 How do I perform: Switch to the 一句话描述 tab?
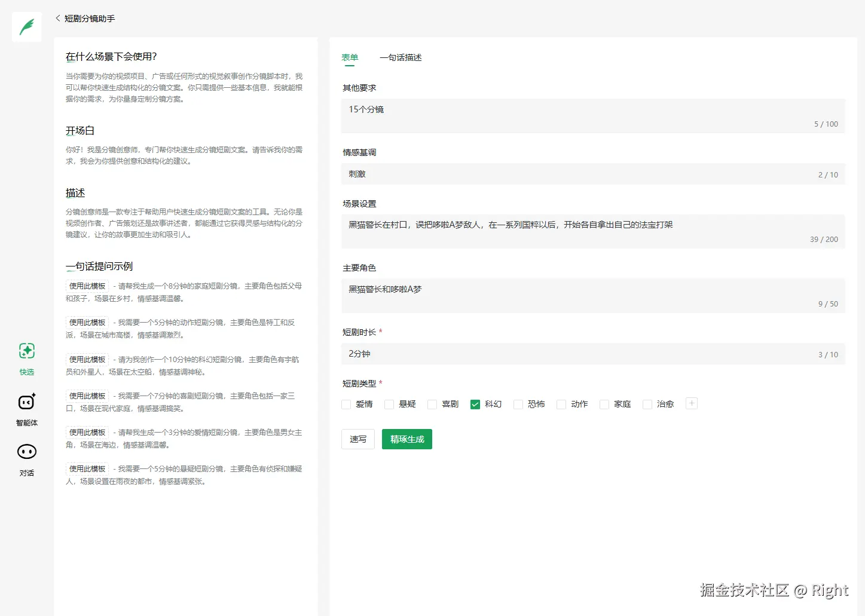[401, 57]
